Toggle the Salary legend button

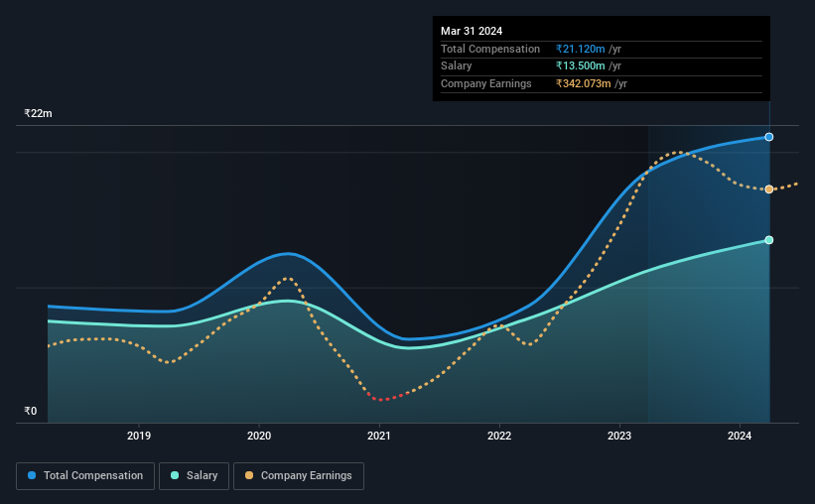point(194,476)
